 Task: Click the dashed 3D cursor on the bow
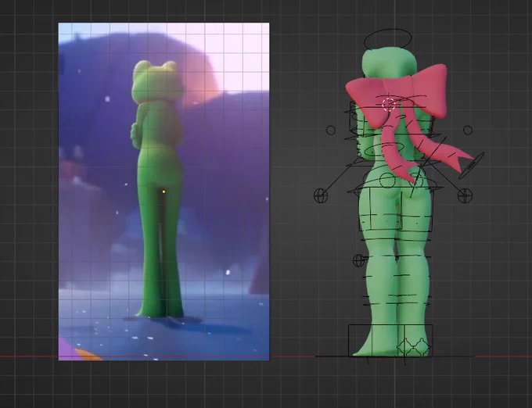(389, 105)
